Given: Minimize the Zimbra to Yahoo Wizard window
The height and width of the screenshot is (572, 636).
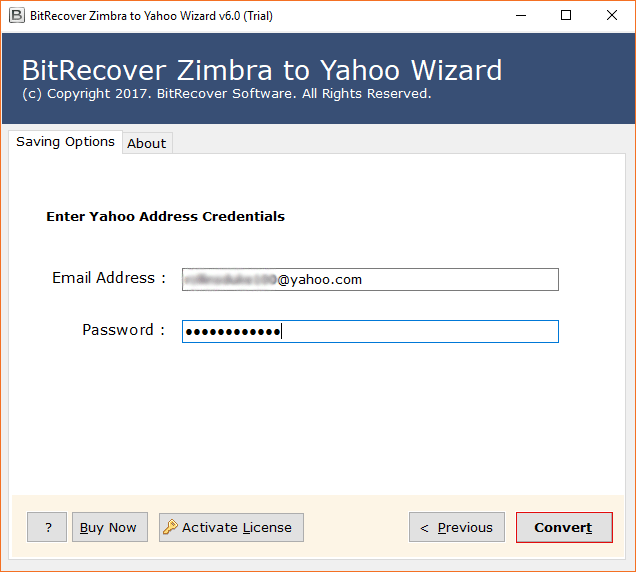Looking at the screenshot, I should click(x=520, y=15).
